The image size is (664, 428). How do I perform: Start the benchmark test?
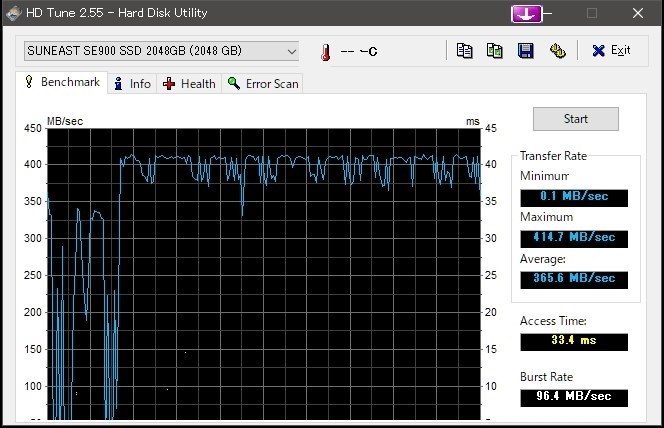[x=575, y=119]
